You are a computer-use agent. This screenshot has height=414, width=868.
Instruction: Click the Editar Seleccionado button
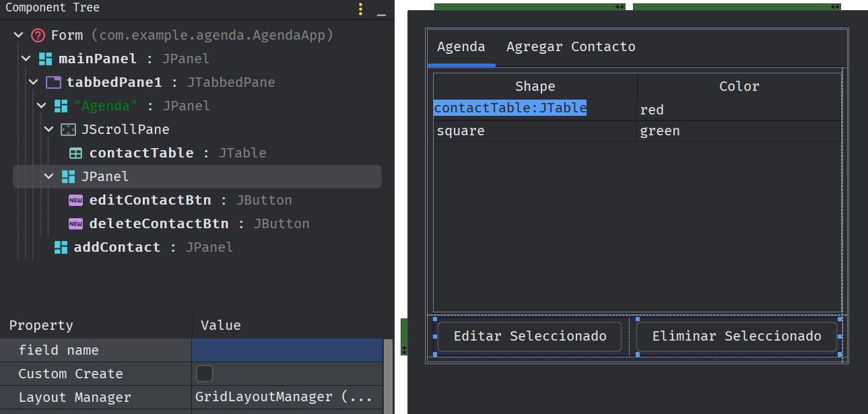click(x=529, y=337)
